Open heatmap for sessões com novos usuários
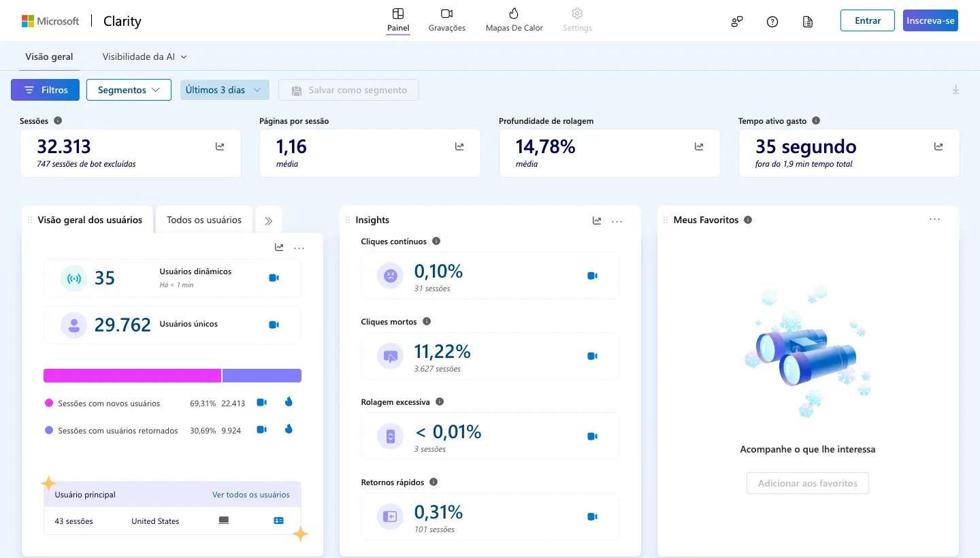 289,402
